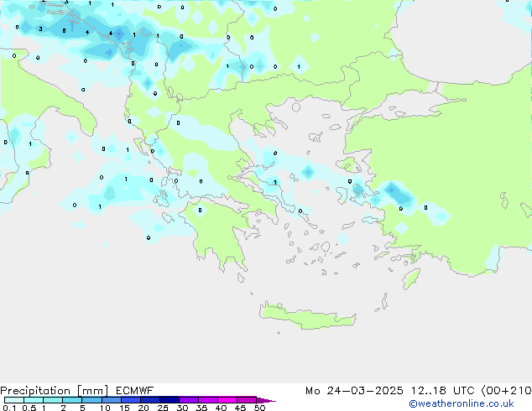Click the '25' legend value
This screenshot has height=411, width=532.
click(163, 408)
